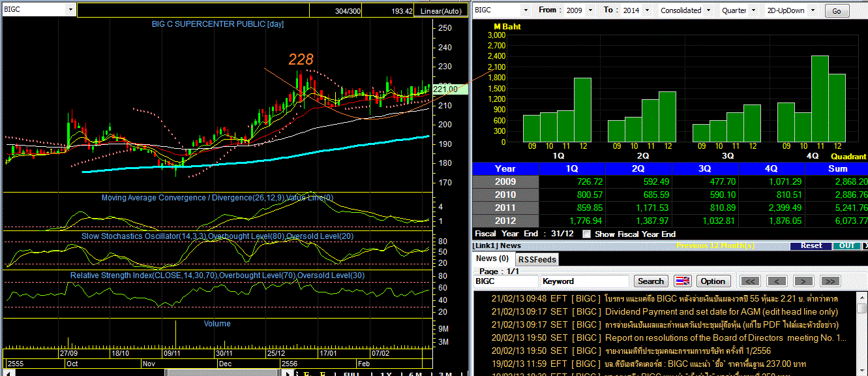
Task: Click the Go button
Action: (x=837, y=11)
